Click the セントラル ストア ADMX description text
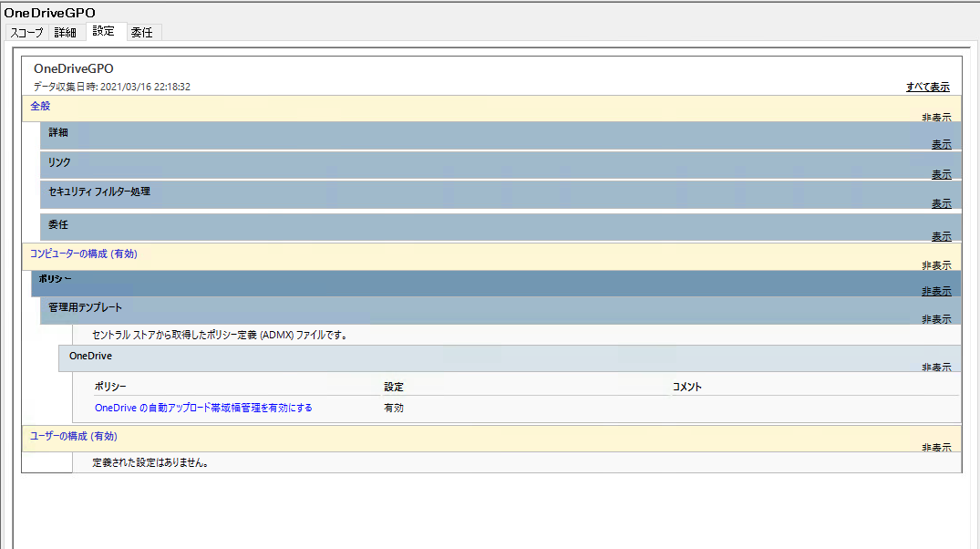This screenshot has height=549, width=980. (x=220, y=336)
